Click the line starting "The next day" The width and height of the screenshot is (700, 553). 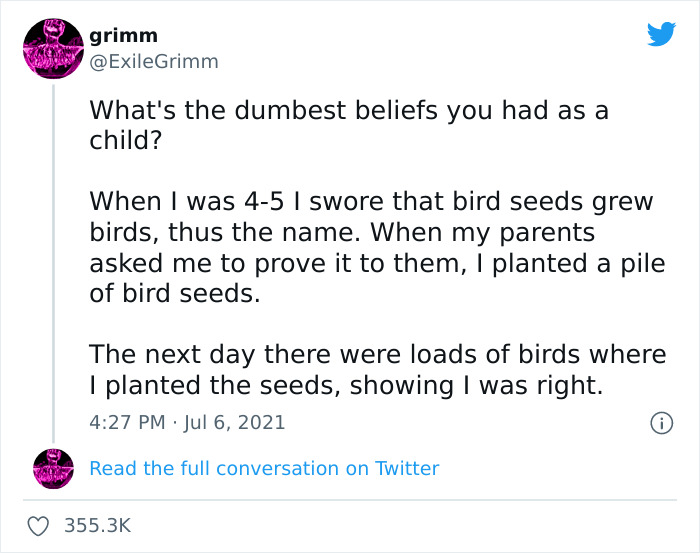[x=376, y=354]
